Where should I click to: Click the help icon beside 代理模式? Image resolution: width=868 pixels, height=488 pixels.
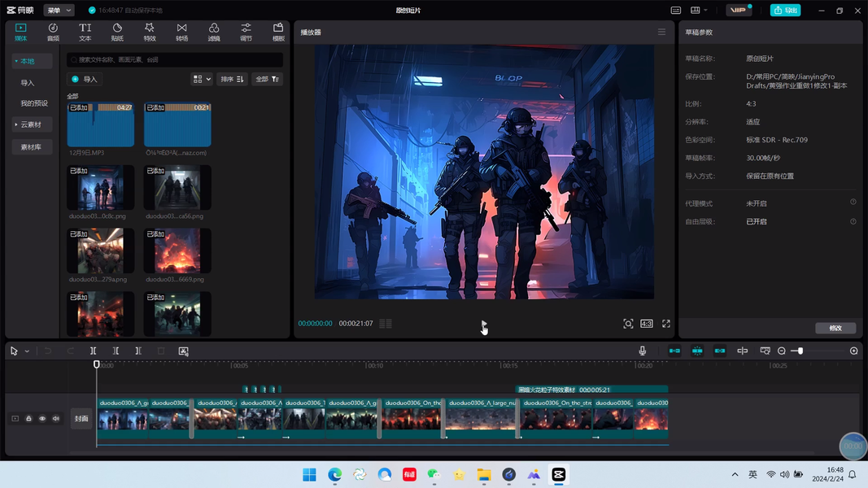tap(853, 203)
